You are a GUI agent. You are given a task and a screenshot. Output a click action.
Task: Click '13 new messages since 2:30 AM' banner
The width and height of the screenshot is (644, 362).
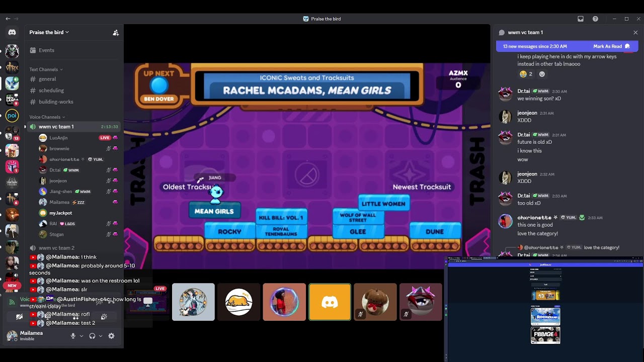tap(535, 46)
